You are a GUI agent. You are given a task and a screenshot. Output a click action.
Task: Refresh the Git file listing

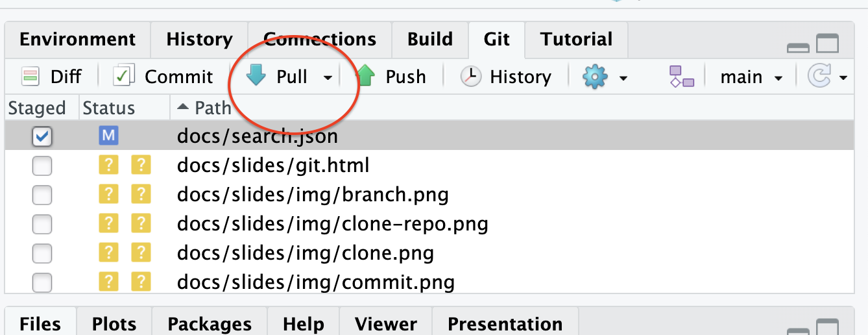tap(819, 77)
